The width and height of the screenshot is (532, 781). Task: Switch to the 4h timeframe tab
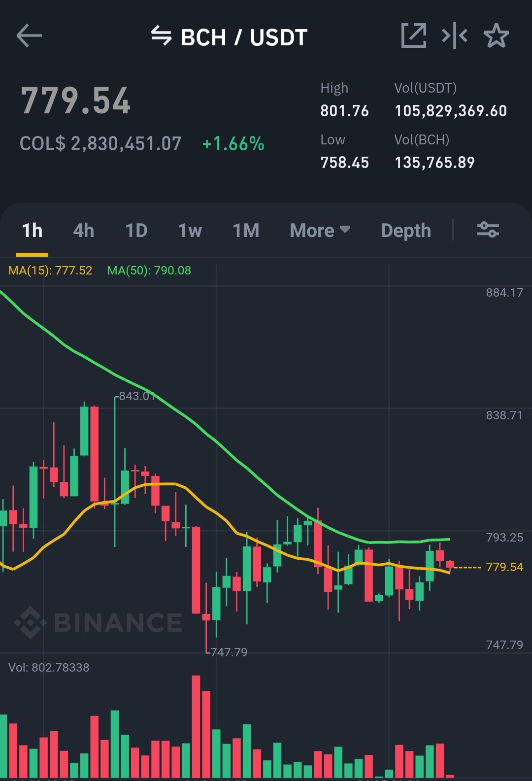(x=84, y=230)
